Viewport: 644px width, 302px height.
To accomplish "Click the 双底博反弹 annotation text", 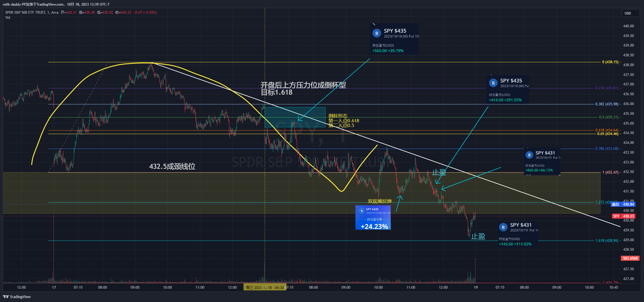I will click(x=379, y=201).
